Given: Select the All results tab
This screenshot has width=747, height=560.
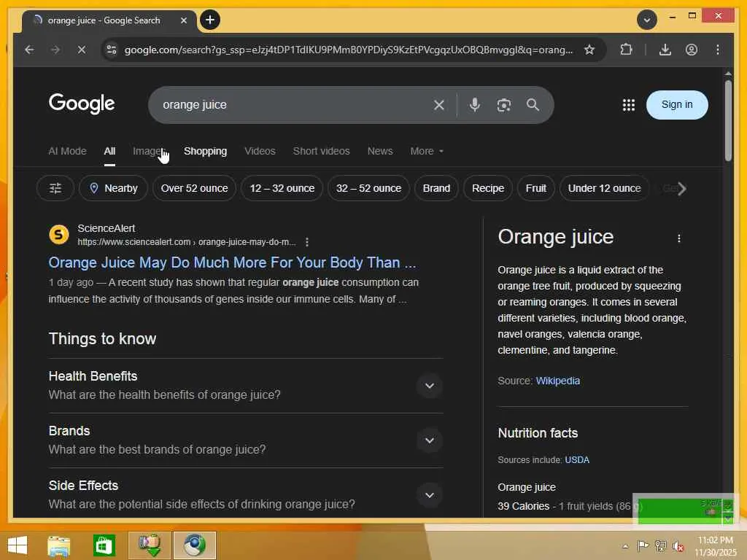Looking at the screenshot, I should click(109, 151).
